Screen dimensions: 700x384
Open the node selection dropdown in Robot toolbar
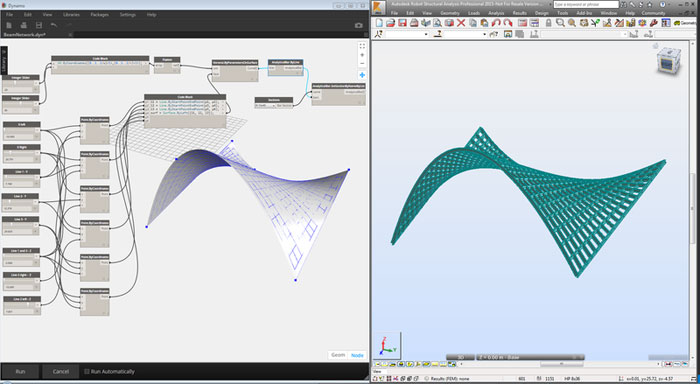pos(407,34)
